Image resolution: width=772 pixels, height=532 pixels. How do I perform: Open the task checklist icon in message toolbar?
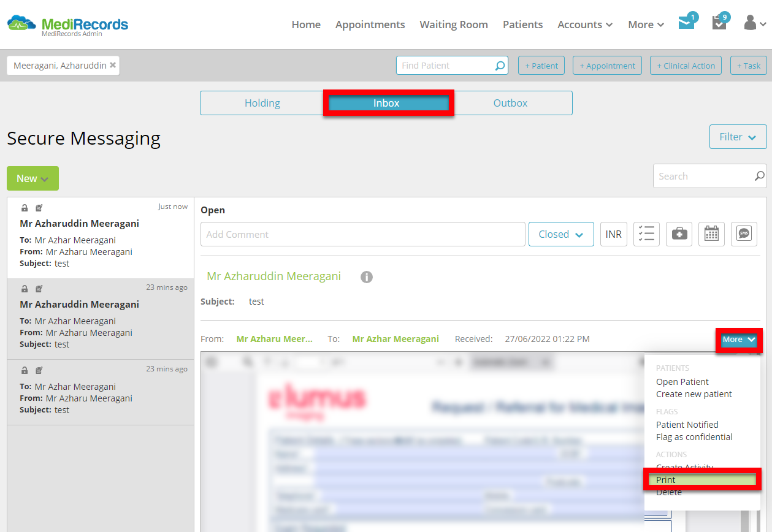click(646, 234)
